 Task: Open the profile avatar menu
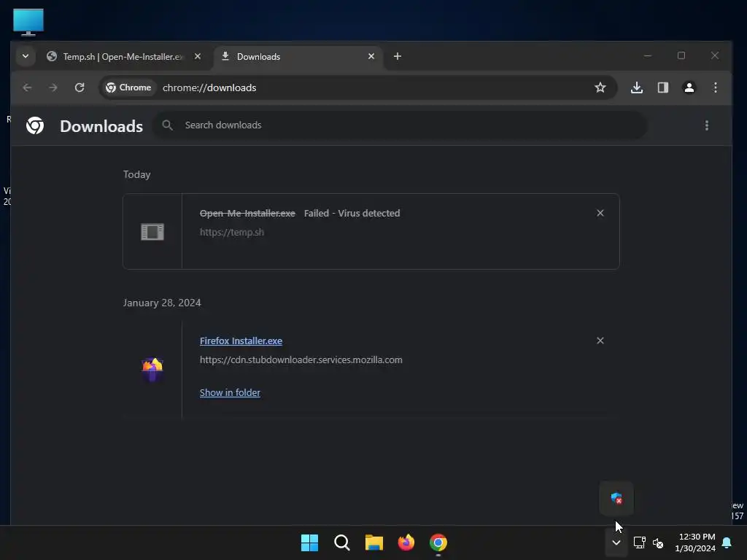point(689,87)
